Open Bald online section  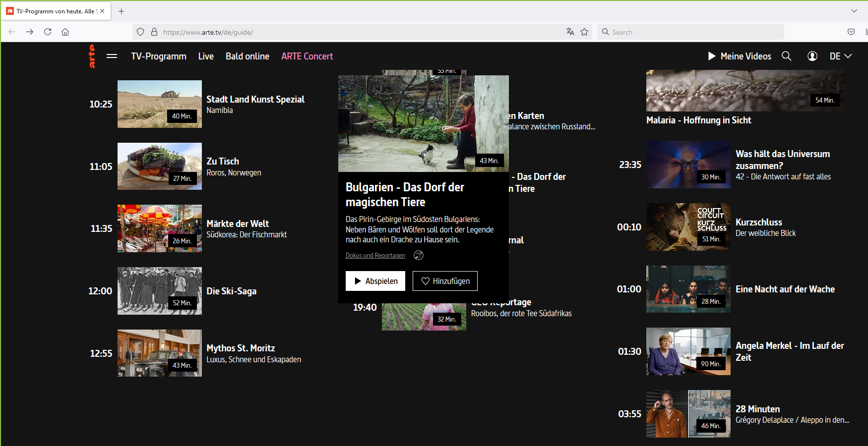pyautogui.click(x=248, y=56)
